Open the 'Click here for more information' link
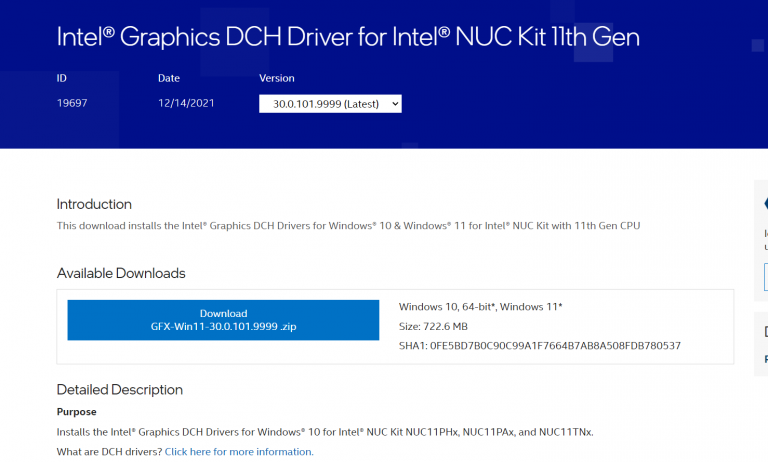Screen dimensions: 768x462 pyautogui.click(x=239, y=452)
